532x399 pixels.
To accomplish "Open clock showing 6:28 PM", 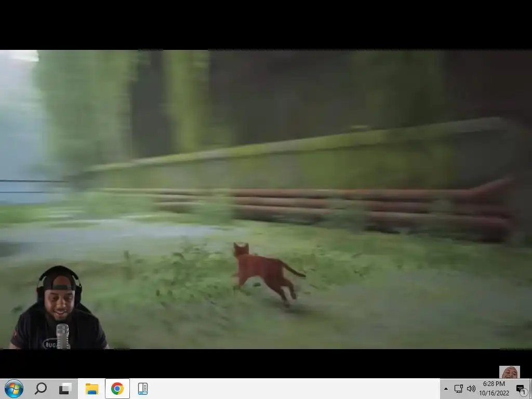I will coord(494,389).
